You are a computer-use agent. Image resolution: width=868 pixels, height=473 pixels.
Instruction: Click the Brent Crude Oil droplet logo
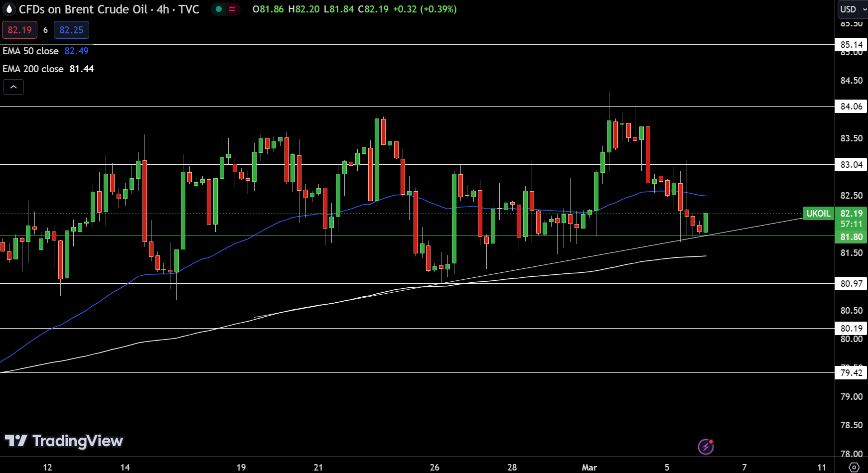click(x=9, y=9)
